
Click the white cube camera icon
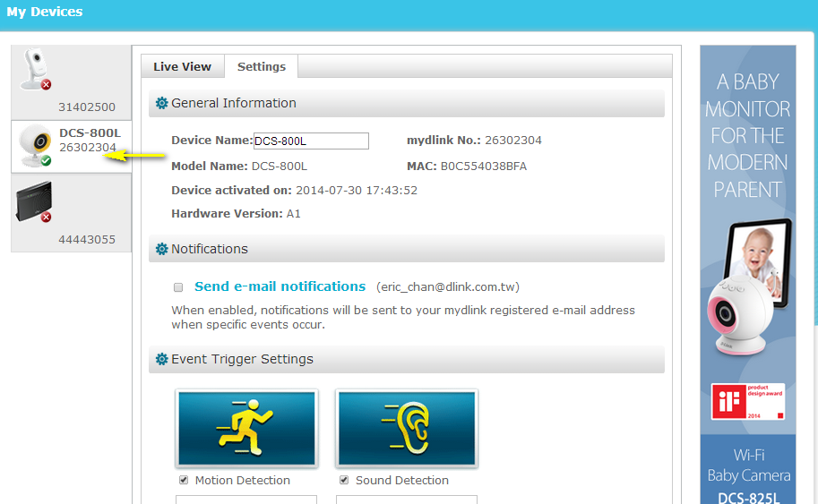coord(34,69)
